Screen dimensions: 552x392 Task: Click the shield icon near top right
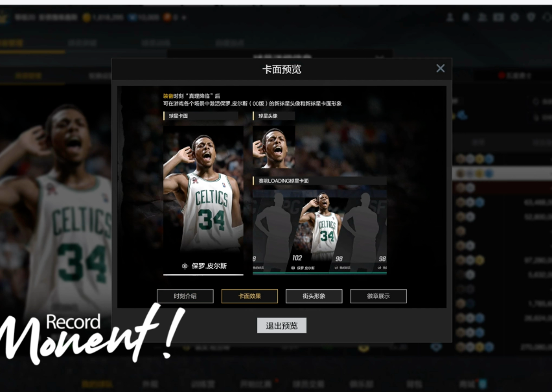pos(531,17)
